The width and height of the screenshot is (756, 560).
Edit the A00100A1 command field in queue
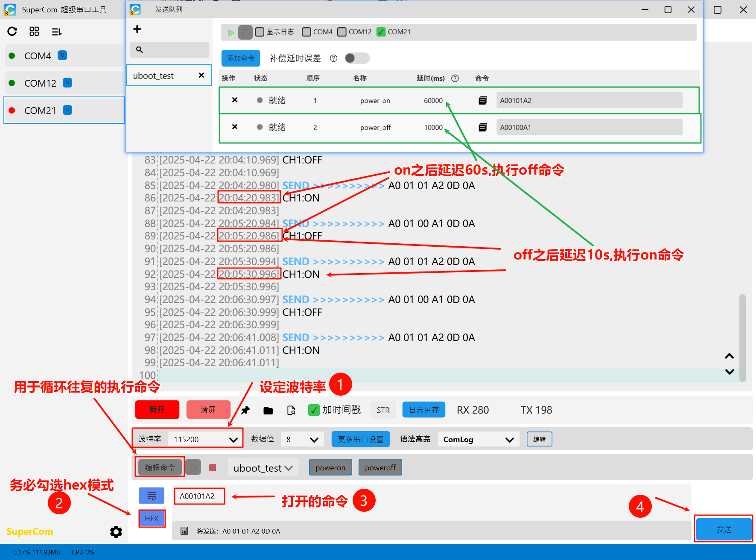click(x=590, y=127)
